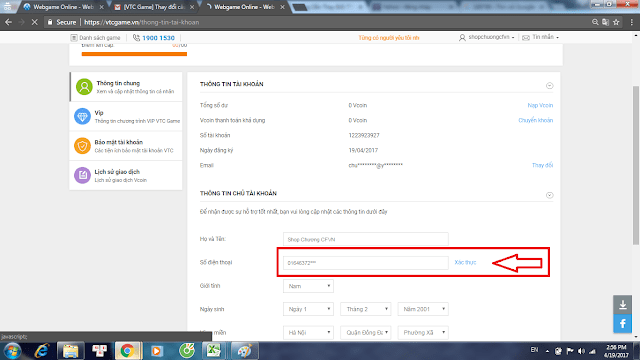Open Paint from taskbar

tap(244, 351)
